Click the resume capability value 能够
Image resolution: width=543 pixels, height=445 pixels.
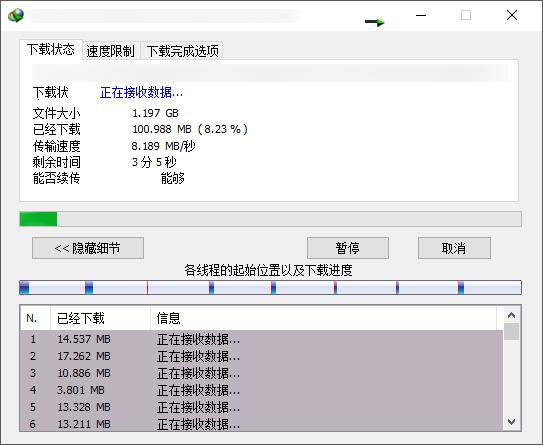[x=172, y=178]
